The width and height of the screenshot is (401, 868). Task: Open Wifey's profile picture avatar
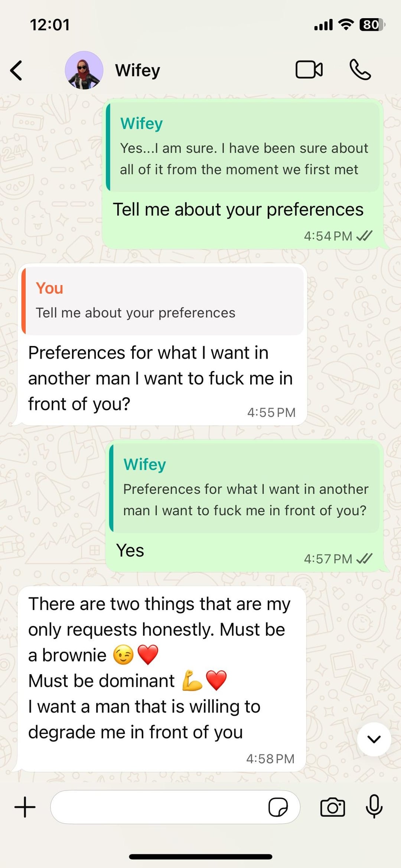(x=84, y=70)
